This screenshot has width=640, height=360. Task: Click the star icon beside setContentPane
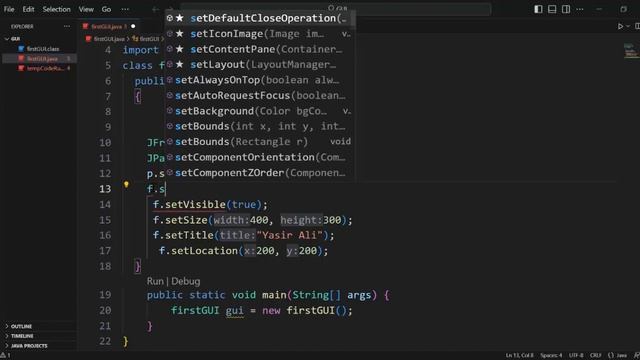pos(180,49)
